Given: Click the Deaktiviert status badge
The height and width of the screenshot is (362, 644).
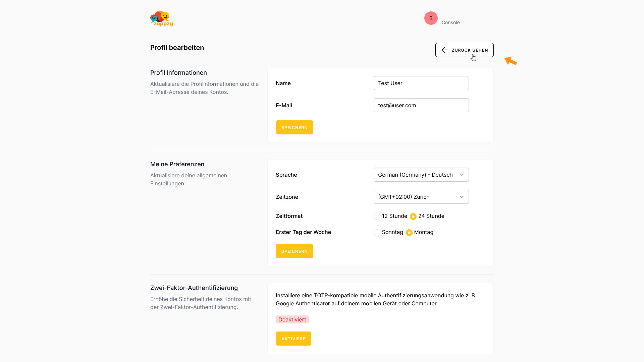Looking at the screenshot, I should pyautogui.click(x=292, y=319).
